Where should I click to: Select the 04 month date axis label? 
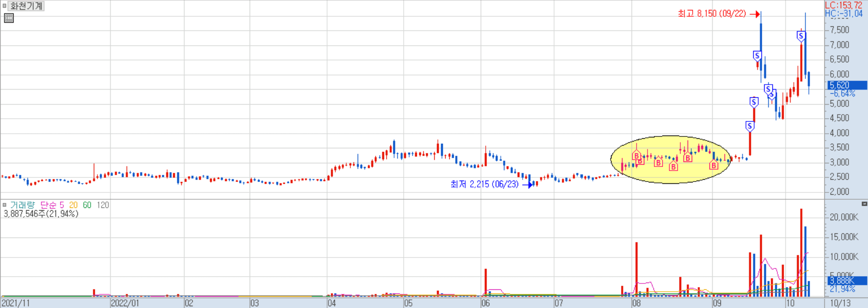tap(332, 303)
